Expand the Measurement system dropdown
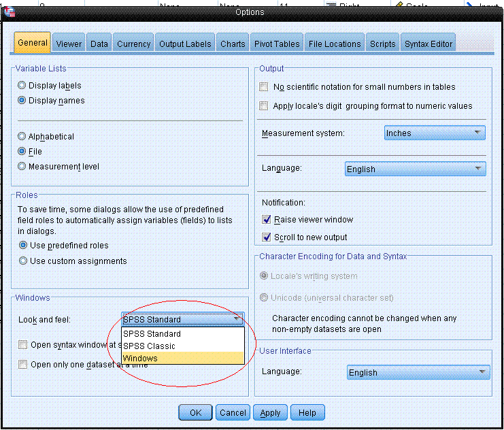The height and width of the screenshot is (430, 504). [435, 133]
